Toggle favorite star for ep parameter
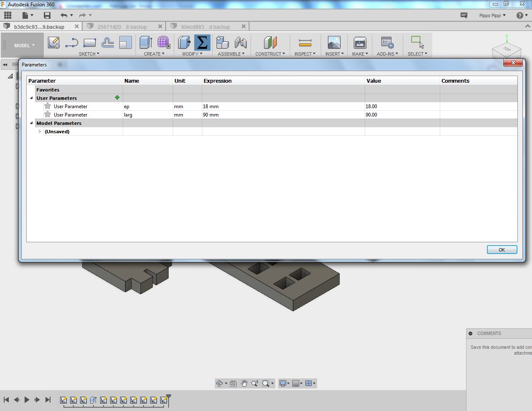This screenshot has height=411, width=532. (48, 106)
